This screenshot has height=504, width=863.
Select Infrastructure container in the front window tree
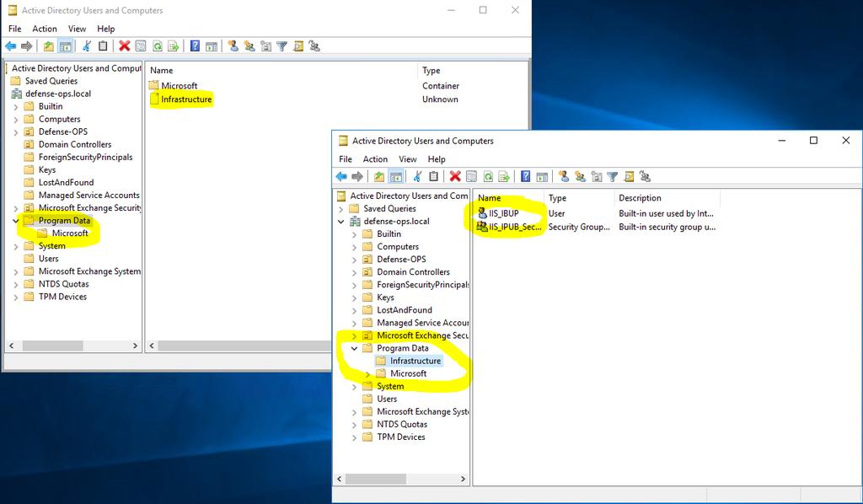coord(415,361)
